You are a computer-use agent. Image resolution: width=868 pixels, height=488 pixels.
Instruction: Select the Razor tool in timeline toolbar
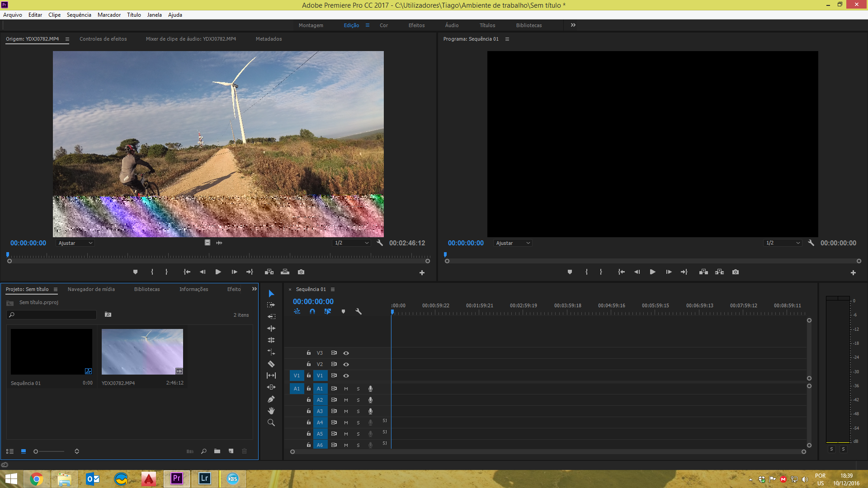click(272, 364)
